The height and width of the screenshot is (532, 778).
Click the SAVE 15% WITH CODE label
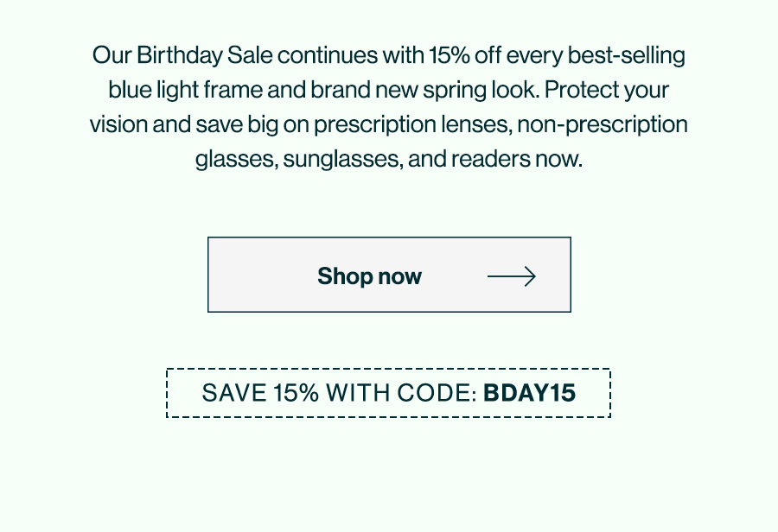340,393
